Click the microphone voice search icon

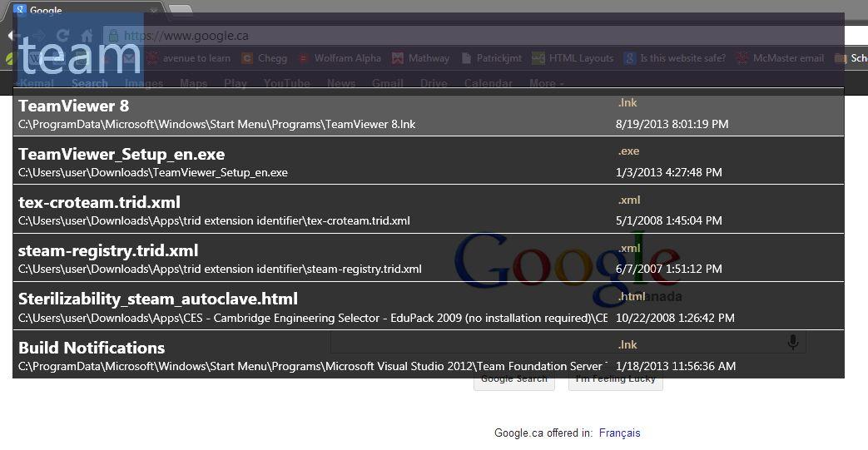tap(793, 343)
